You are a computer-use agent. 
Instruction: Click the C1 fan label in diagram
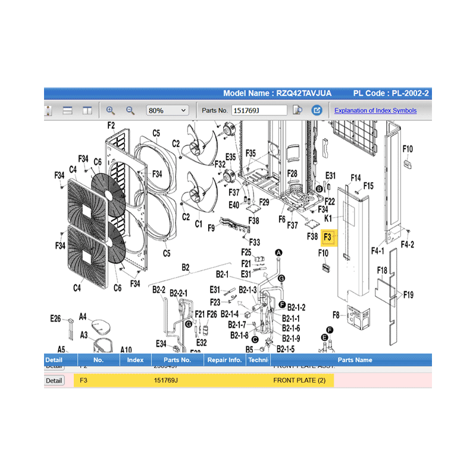click(x=199, y=225)
